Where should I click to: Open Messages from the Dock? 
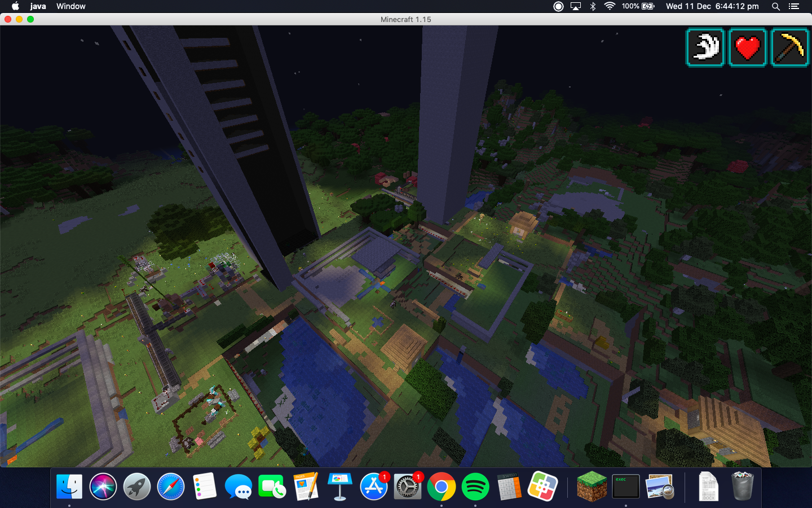pyautogui.click(x=239, y=487)
